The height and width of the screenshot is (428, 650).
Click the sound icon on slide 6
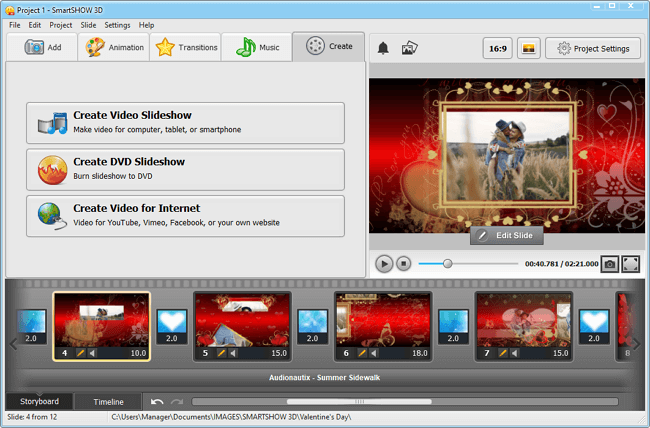point(374,353)
